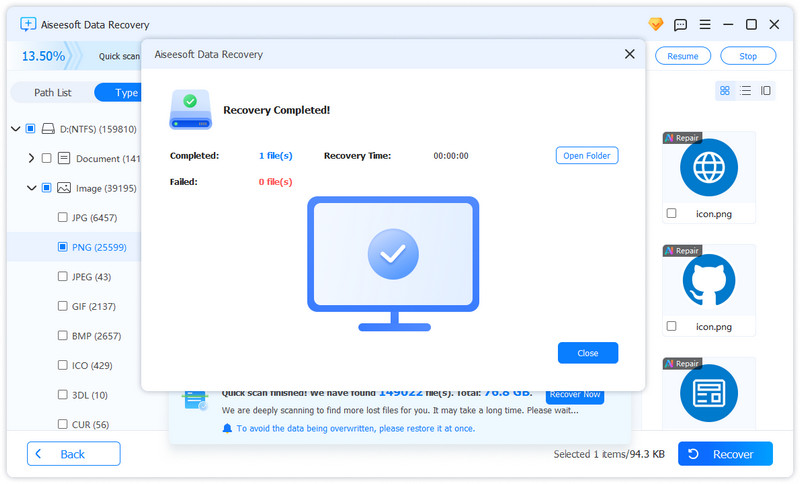Enable the GIF file type checkbox

62,306
